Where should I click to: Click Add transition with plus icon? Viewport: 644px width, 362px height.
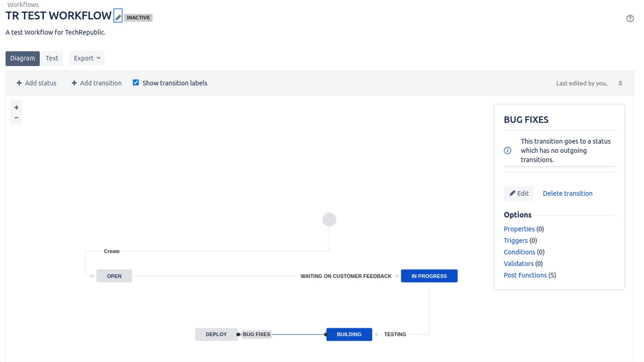pos(97,83)
